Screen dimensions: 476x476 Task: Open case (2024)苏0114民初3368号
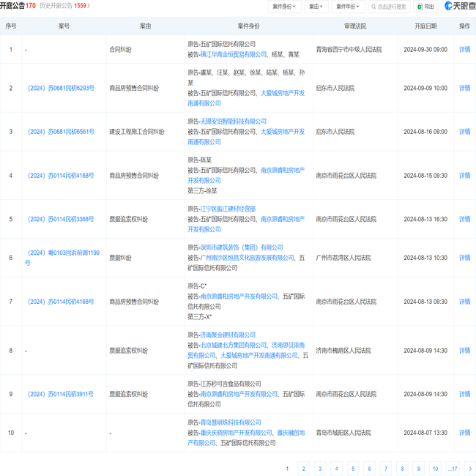[x=61, y=219]
